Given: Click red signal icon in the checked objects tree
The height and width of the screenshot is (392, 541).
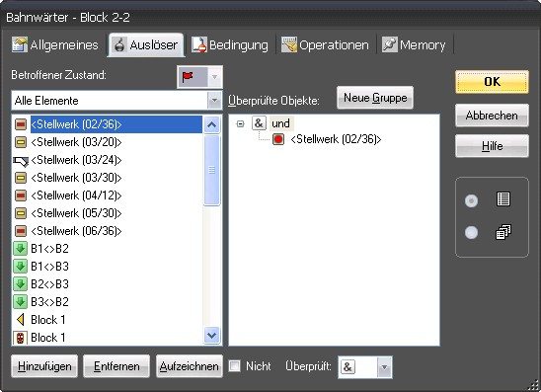Looking at the screenshot, I should point(278,139).
